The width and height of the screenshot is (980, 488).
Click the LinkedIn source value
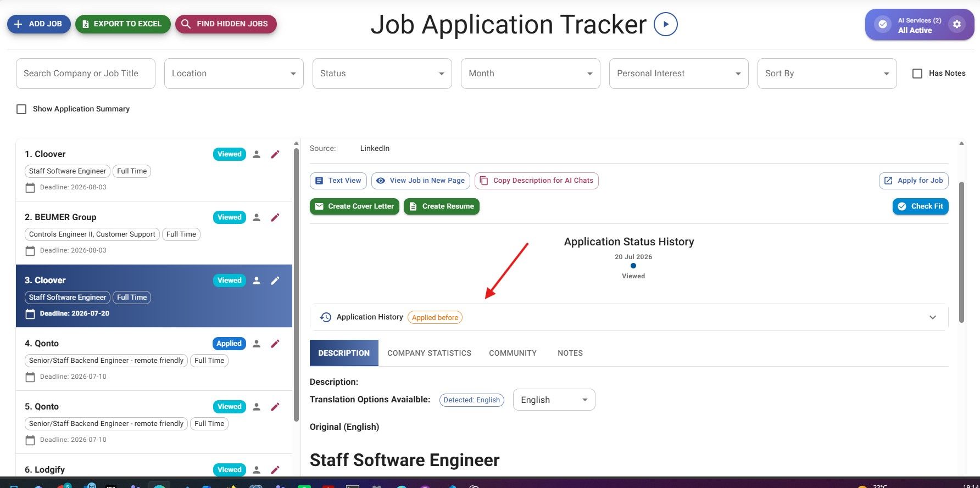[x=375, y=148]
